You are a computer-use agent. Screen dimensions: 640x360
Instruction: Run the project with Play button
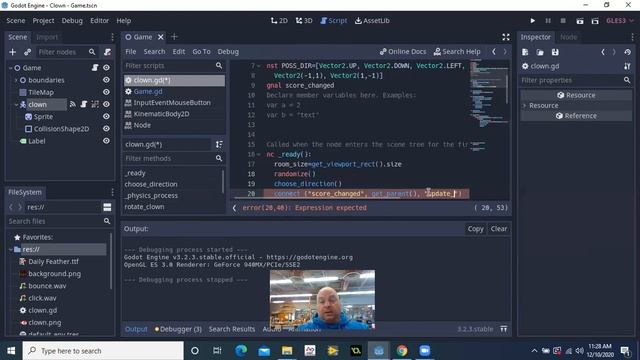pyautogui.click(x=533, y=20)
